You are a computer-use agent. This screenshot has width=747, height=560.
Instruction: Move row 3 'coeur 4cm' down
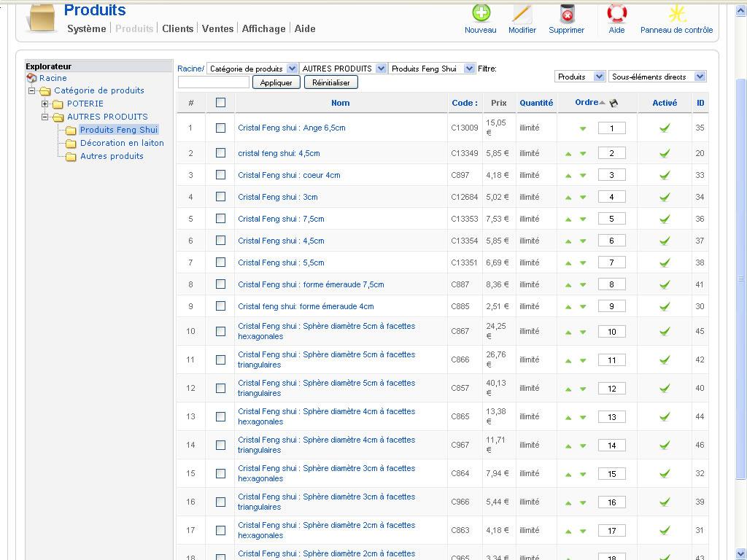pyautogui.click(x=583, y=176)
